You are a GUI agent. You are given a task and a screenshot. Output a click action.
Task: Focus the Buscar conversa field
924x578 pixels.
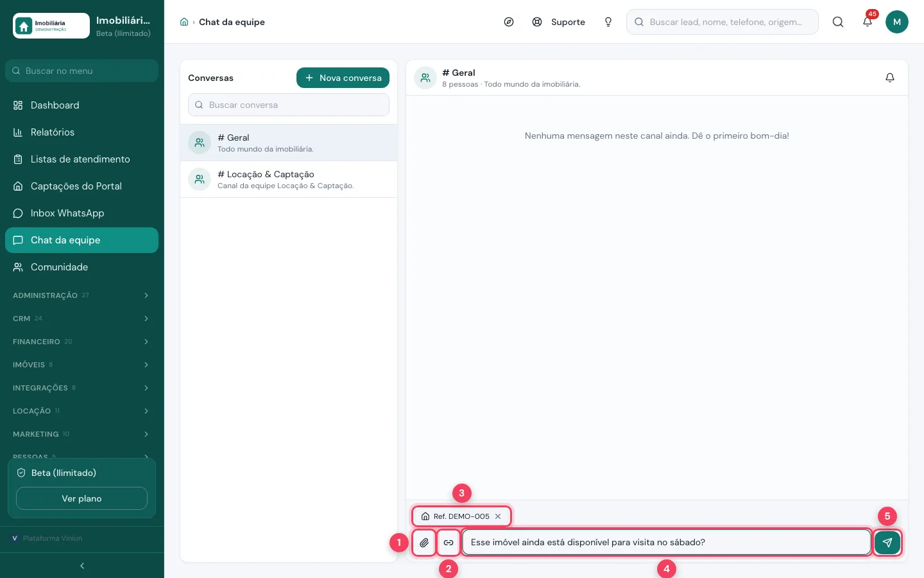(289, 105)
